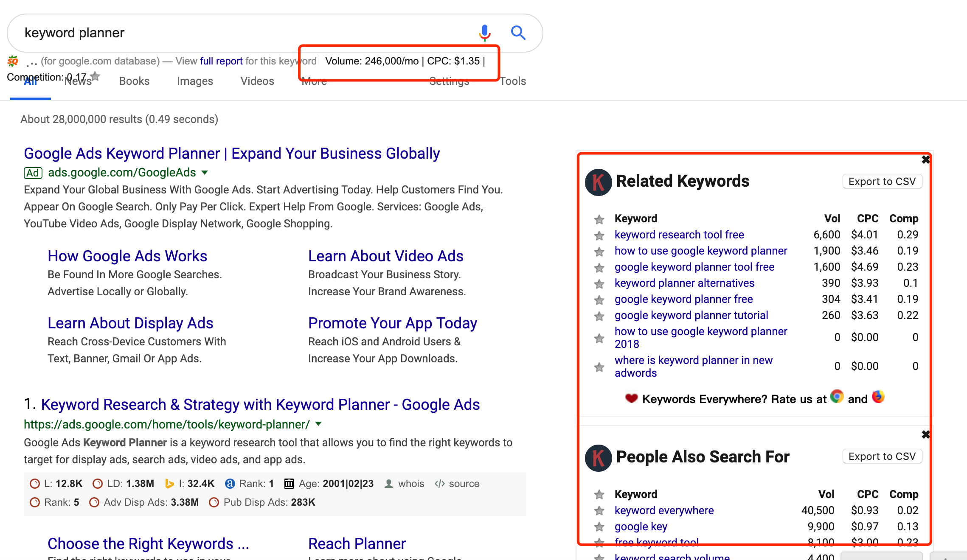Expand the ad URL dropdown arrow
Image resolution: width=967 pixels, height=560 pixels.
205,173
